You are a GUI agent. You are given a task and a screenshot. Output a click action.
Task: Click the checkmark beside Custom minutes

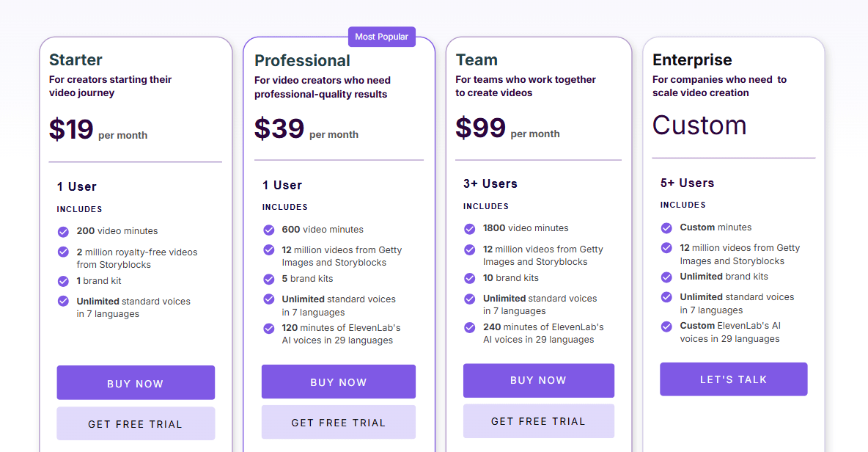[x=666, y=227]
